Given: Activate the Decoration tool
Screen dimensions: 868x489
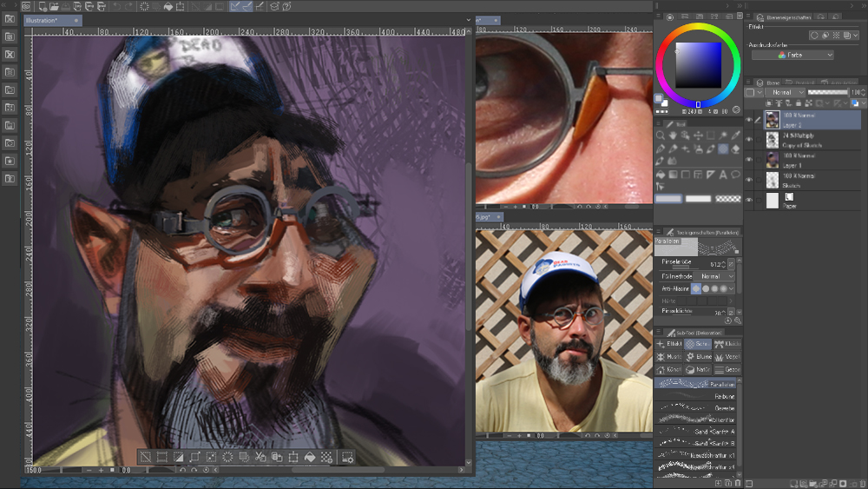Looking at the screenshot, I should pos(723,149).
